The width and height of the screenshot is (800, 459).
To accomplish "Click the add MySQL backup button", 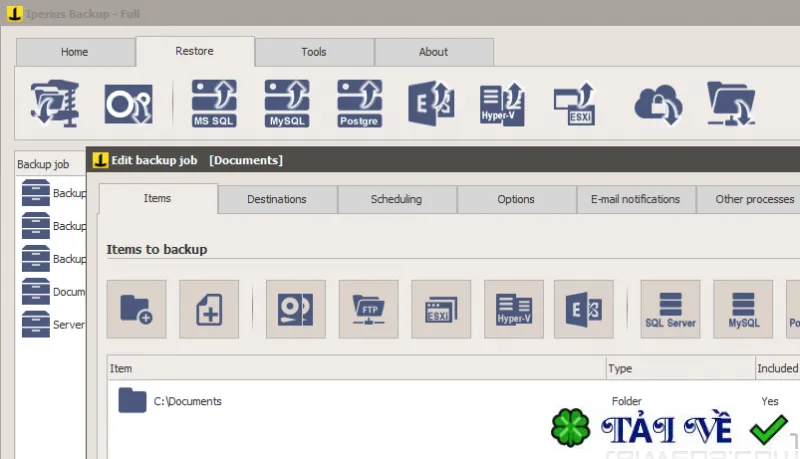I will (x=743, y=309).
